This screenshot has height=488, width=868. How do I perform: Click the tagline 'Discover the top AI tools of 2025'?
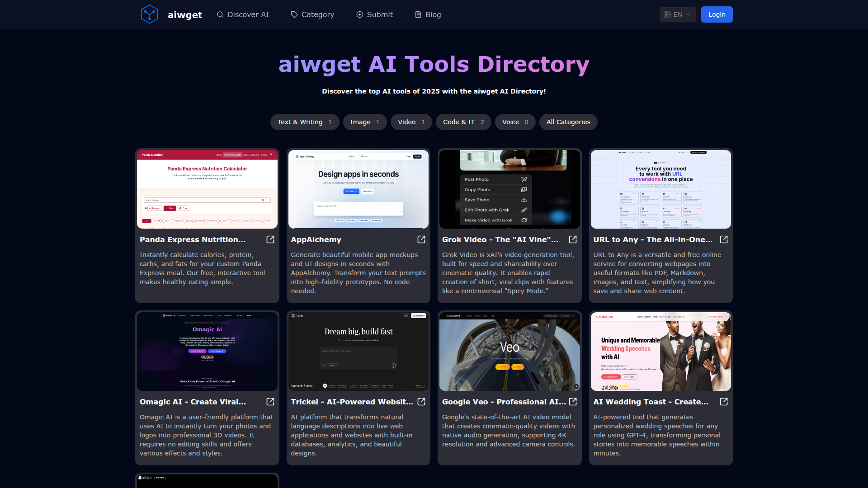pos(434,91)
